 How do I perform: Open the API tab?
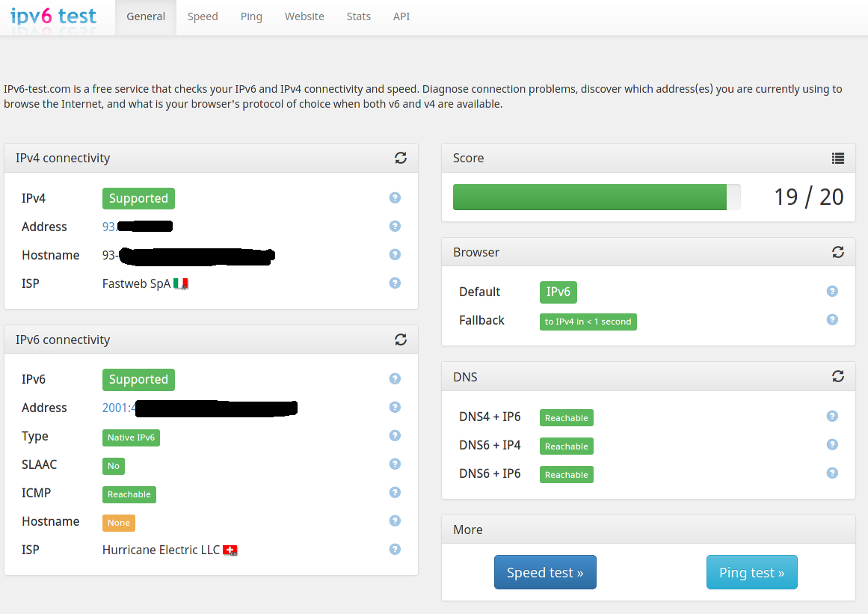pyautogui.click(x=401, y=16)
